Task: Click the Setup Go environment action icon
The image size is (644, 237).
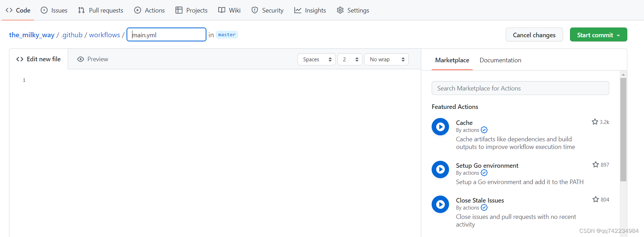Action: (x=440, y=169)
